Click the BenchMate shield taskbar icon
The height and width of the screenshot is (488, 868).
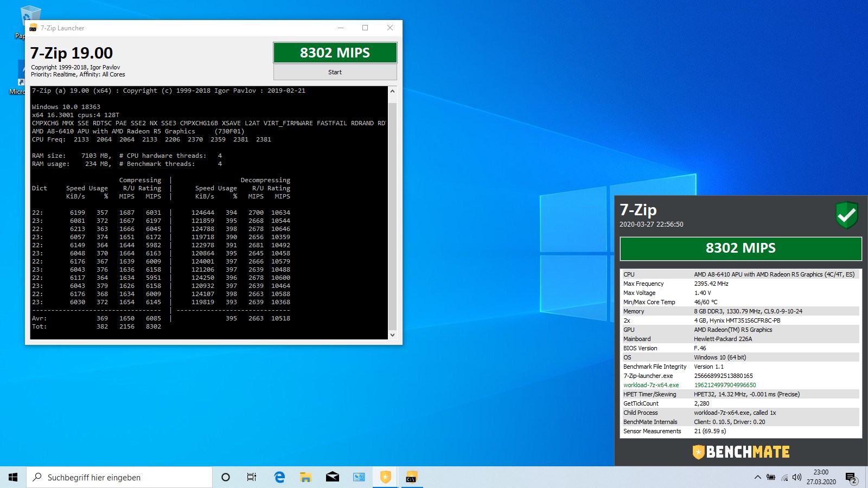pos(386,477)
